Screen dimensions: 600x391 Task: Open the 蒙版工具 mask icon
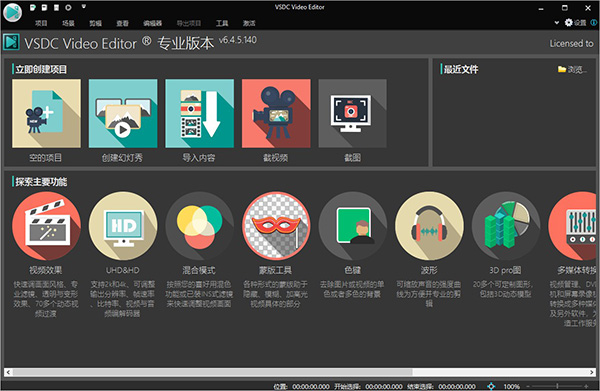[x=276, y=226]
